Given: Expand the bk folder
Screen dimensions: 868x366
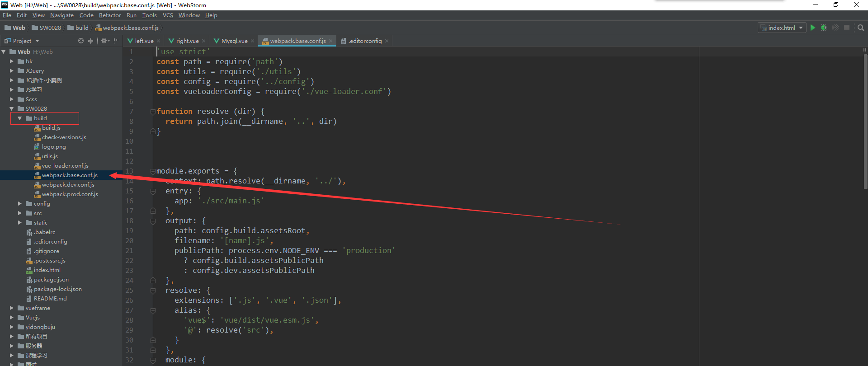Looking at the screenshot, I should click(x=12, y=61).
